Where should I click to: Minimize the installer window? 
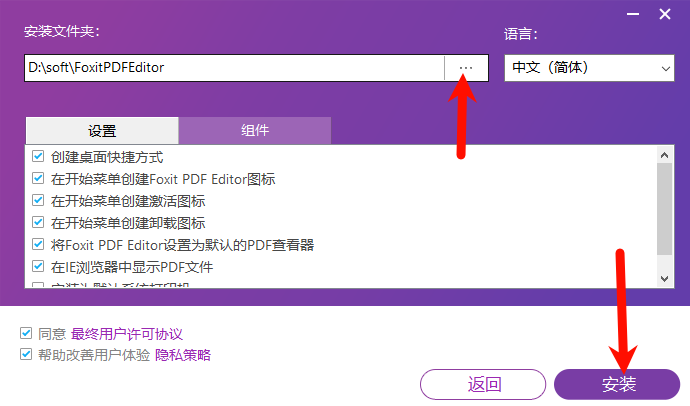tap(633, 15)
